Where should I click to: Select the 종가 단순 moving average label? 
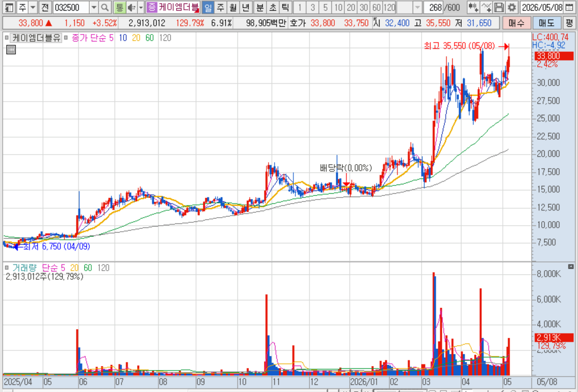click(x=89, y=38)
